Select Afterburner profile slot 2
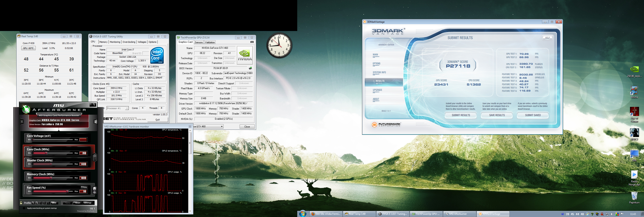This screenshot has height=217, width=644. click(x=37, y=203)
